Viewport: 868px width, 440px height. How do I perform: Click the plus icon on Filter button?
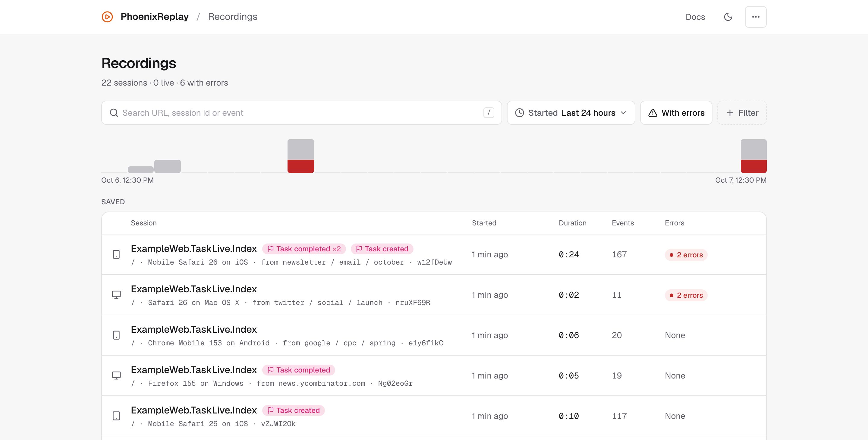pos(730,113)
